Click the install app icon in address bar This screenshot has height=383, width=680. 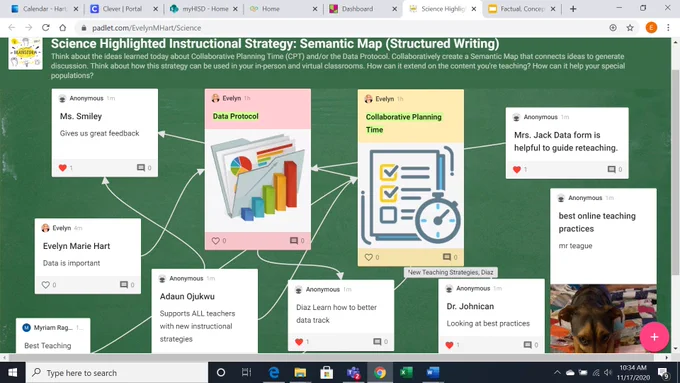[613, 28]
